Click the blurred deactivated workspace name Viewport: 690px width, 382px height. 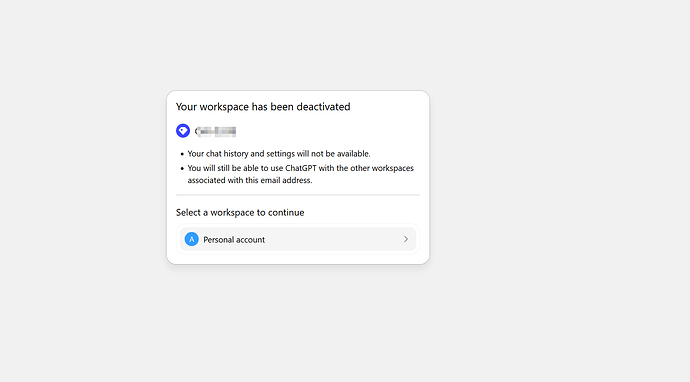[x=215, y=131]
